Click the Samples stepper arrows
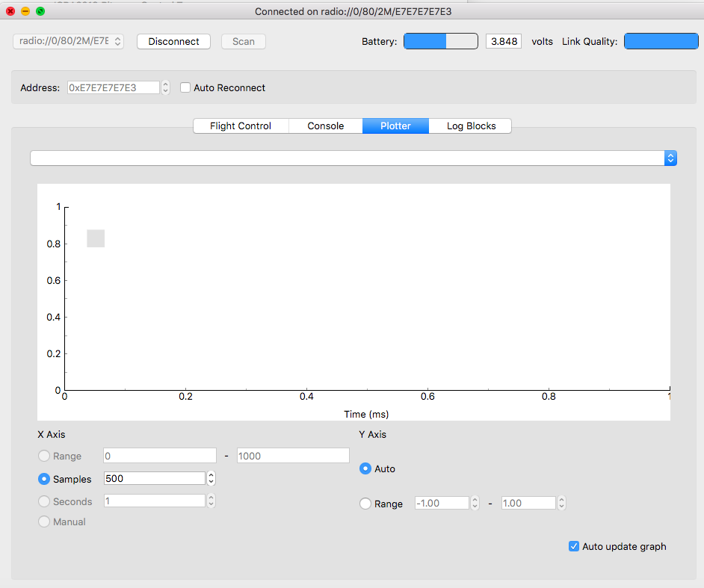 [x=211, y=479]
